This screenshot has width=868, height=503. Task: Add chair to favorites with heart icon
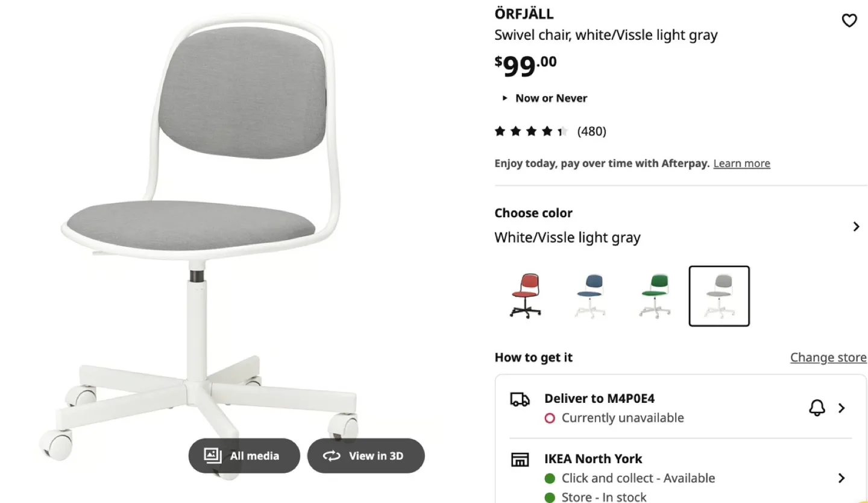[849, 21]
